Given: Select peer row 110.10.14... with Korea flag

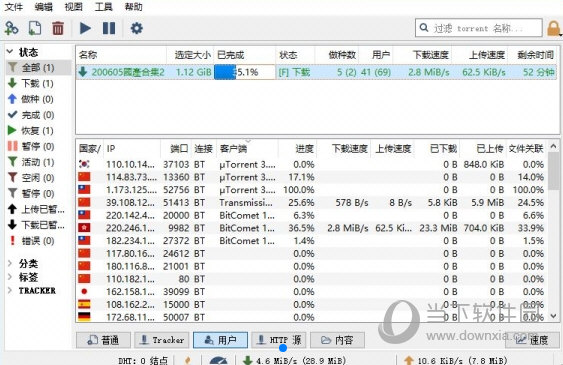Looking at the screenshot, I should (x=312, y=164).
